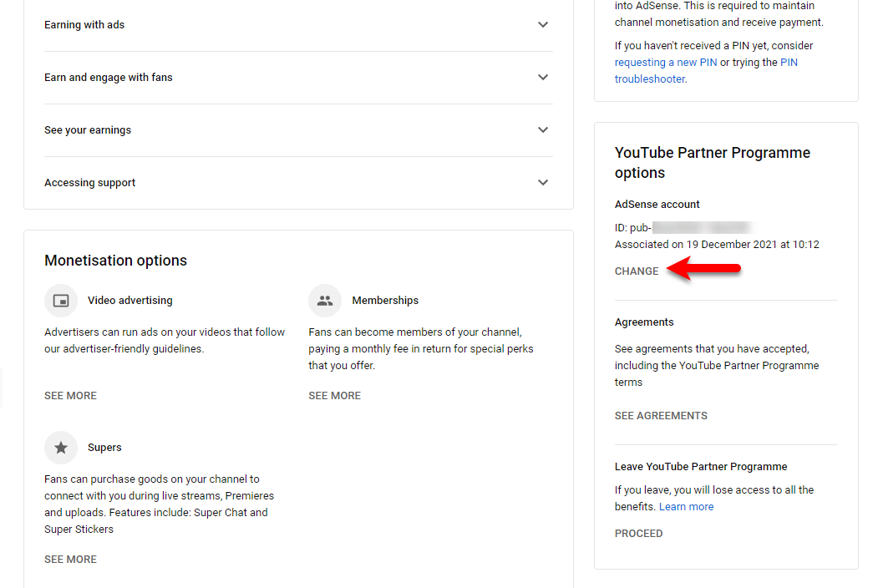Open SEE MORE under Memberships
This screenshot has height=588, width=873.
pos(335,396)
